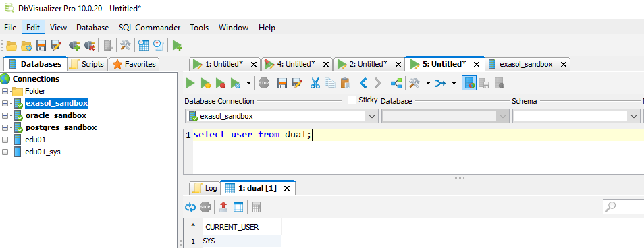Click the blue-green connected boxes diagram icon

pos(396,83)
